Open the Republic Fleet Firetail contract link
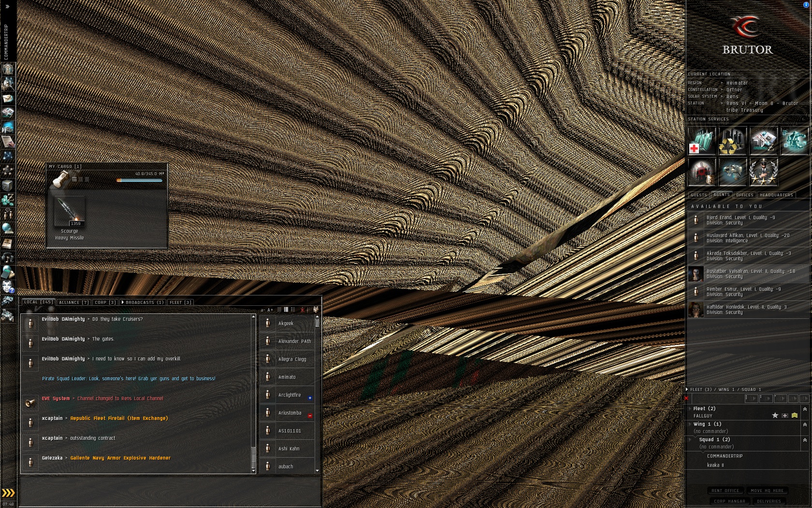812x508 pixels. point(119,418)
